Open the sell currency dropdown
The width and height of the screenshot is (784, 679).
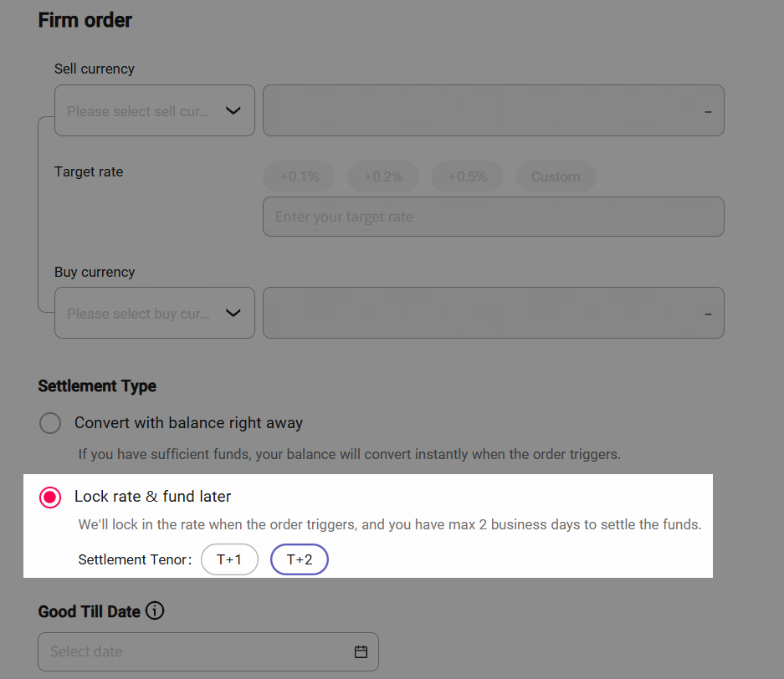(x=154, y=110)
